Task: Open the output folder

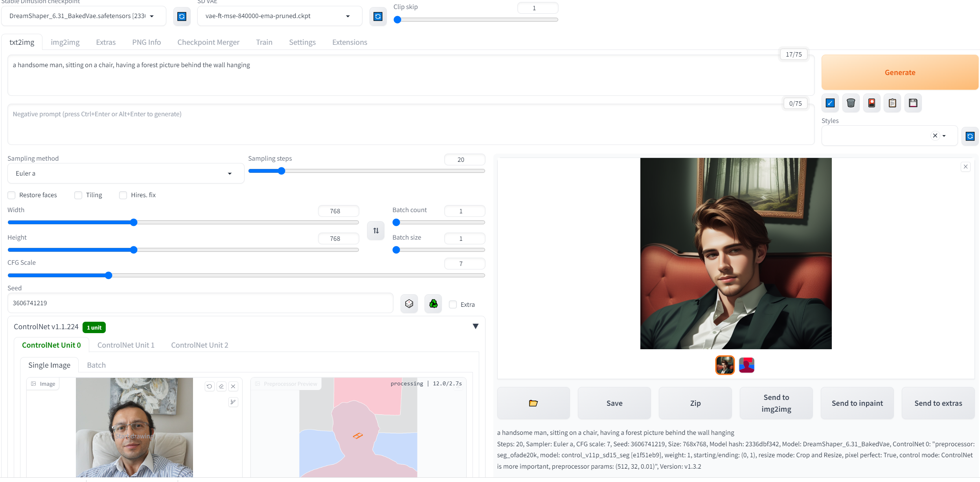Action: [x=533, y=403]
